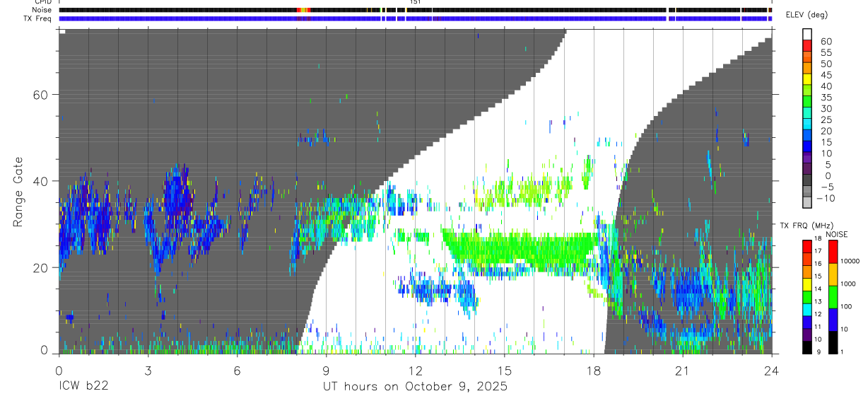Click the 'TX Freq' row label at top left

point(38,19)
